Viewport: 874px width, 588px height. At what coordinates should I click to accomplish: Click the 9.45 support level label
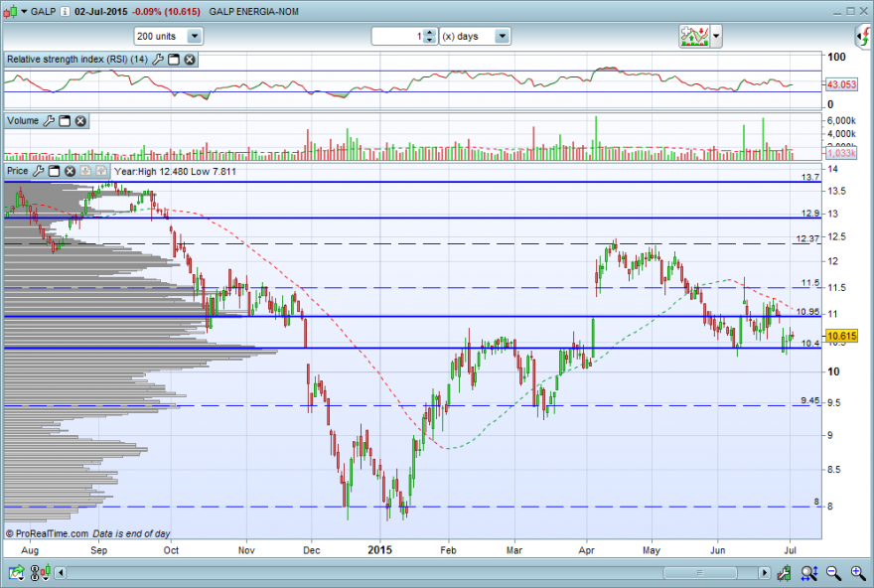coord(809,400)
